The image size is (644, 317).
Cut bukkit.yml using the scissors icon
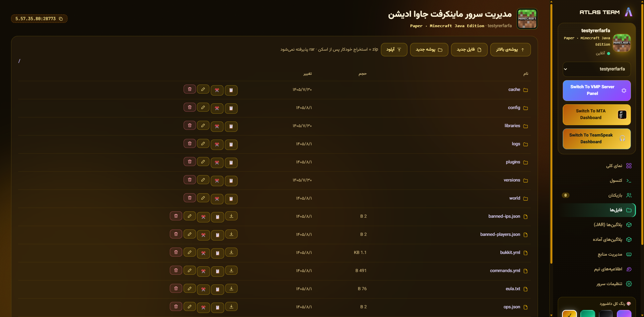[203, 253]
